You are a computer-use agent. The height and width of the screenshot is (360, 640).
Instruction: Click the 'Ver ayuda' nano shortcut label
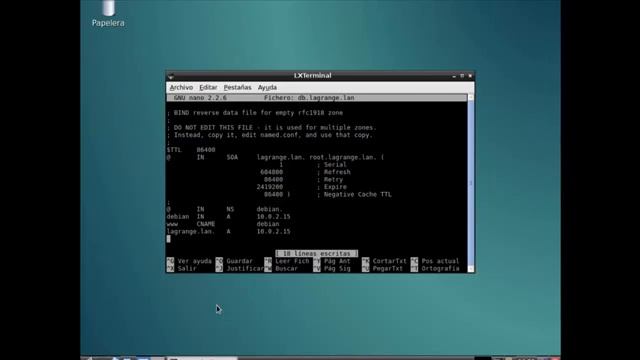(x=194, y=261)
